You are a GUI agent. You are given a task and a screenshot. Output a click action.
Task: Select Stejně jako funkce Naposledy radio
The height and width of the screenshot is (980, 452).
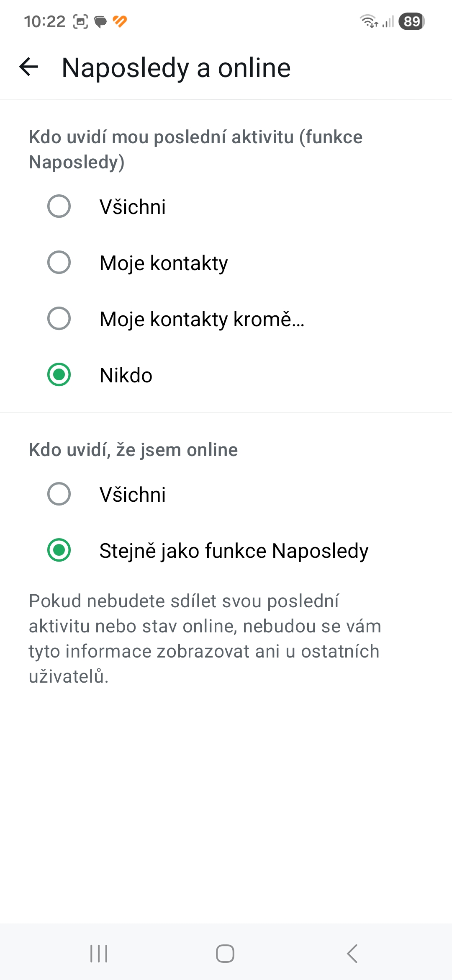59,550
